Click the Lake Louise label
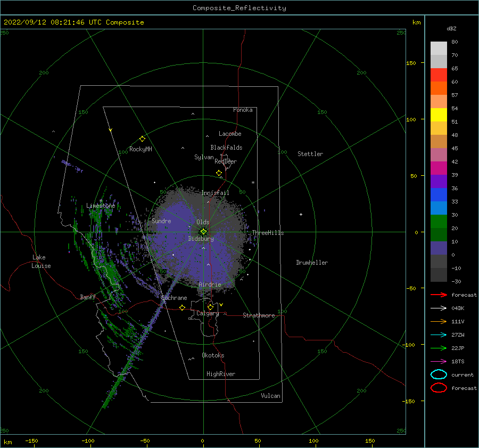The width and height of the screenshot is (479, 448). (x=41, y=262)
